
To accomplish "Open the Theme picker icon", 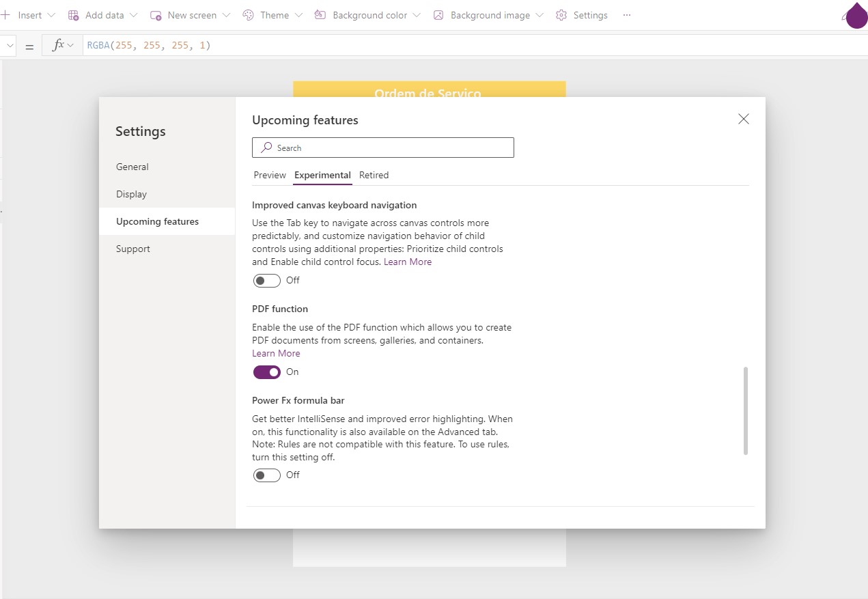I will click(x=248, y=14).
